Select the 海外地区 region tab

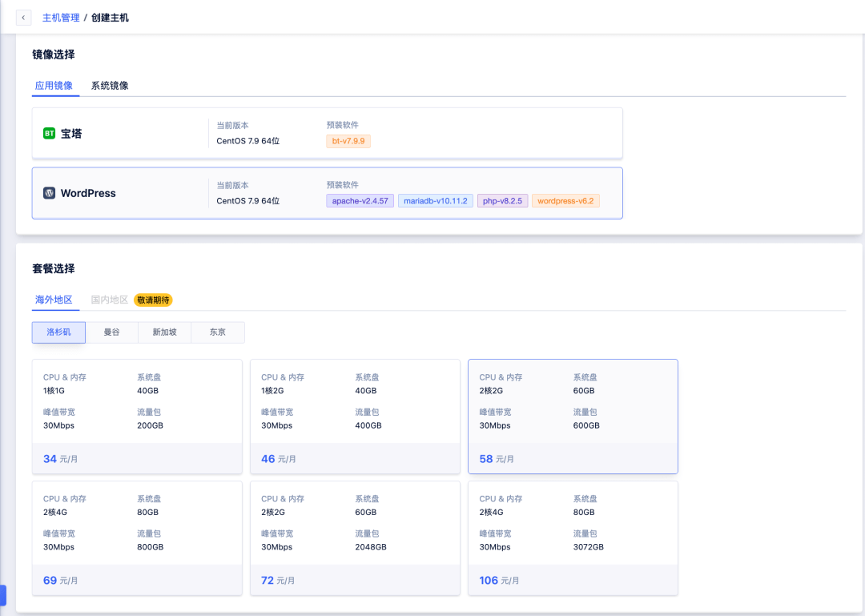click(54, 300)
